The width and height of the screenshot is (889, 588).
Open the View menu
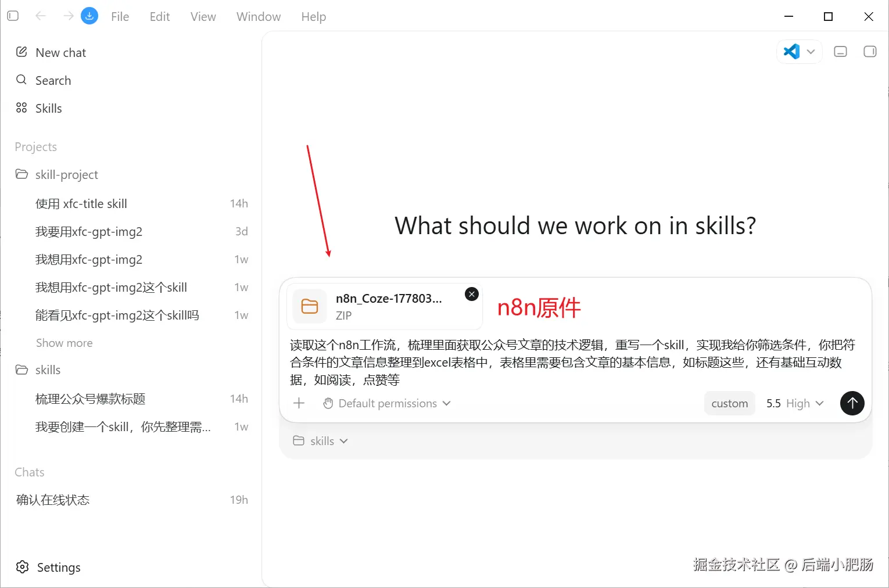[203, 17]
